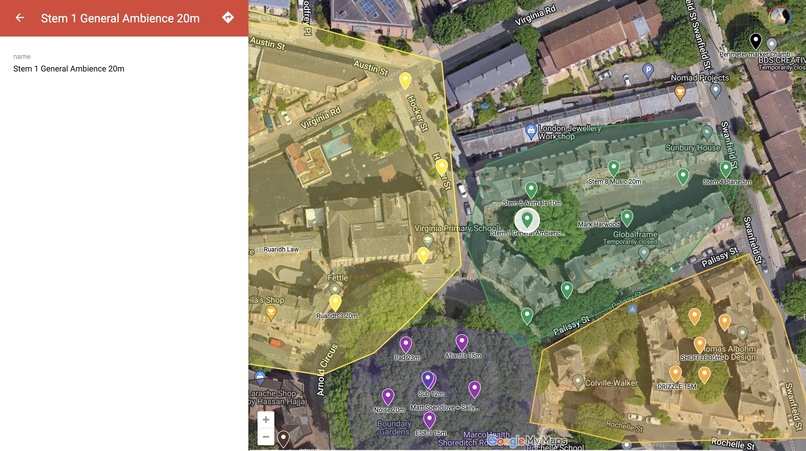The image size is (806, 451).
Task: Click the small 'name' field label
Action: (x=22, y=57)
